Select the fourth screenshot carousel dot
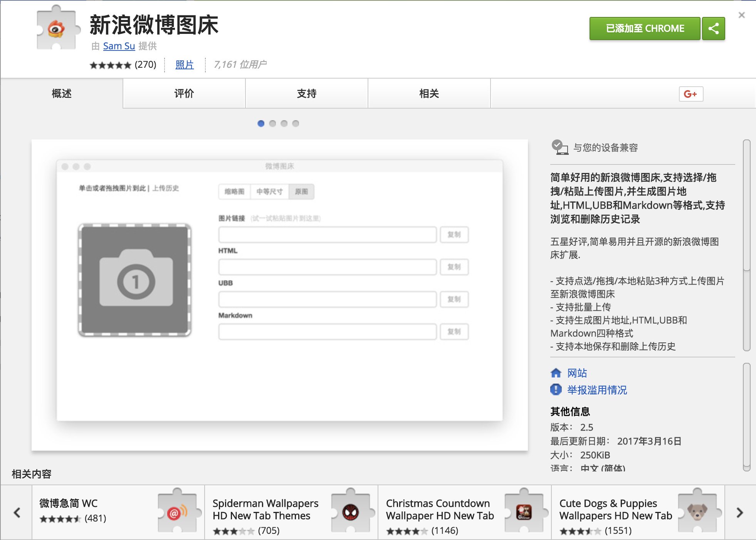The height and width of the screenshot is (540, 756). 296,124
